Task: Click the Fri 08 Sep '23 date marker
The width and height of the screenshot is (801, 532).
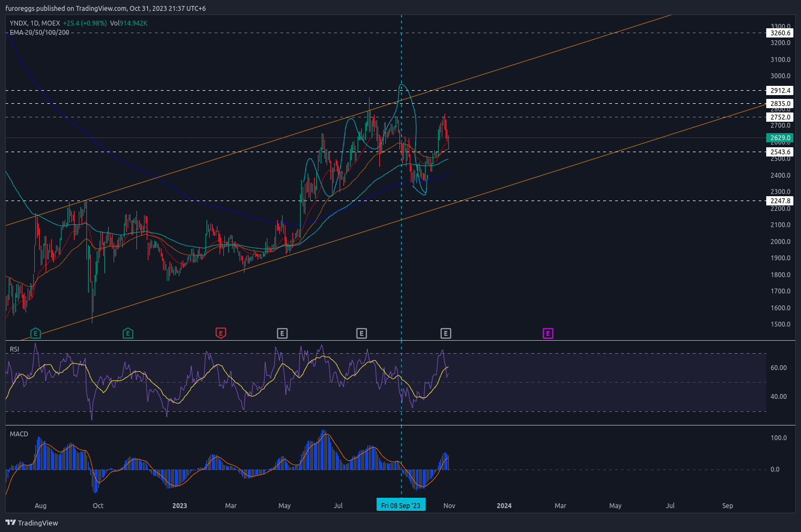Action: coord(401,505)
